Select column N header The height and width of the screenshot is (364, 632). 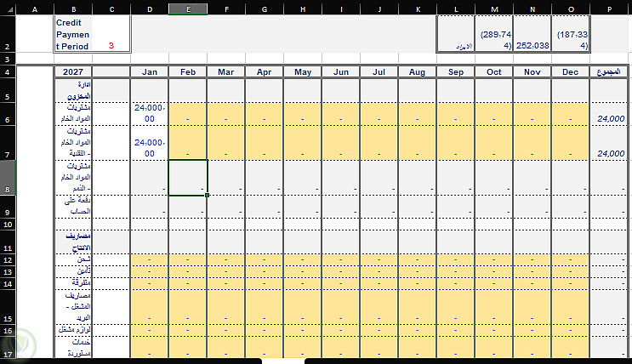532,9
